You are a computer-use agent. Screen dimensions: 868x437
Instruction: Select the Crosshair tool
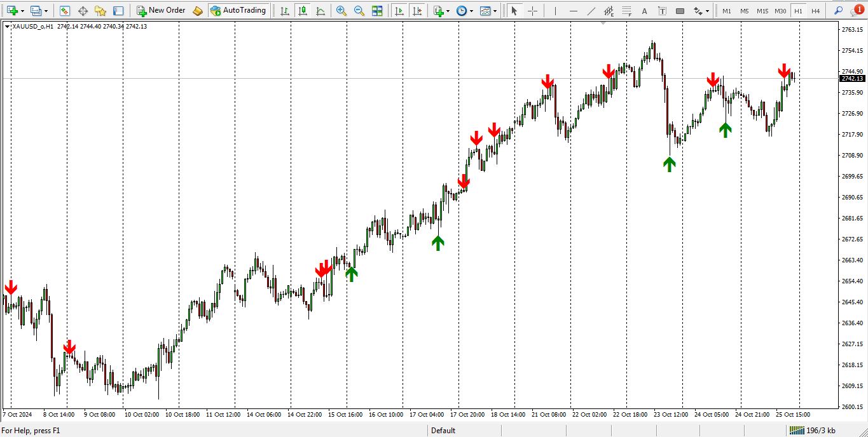(532, 11)
